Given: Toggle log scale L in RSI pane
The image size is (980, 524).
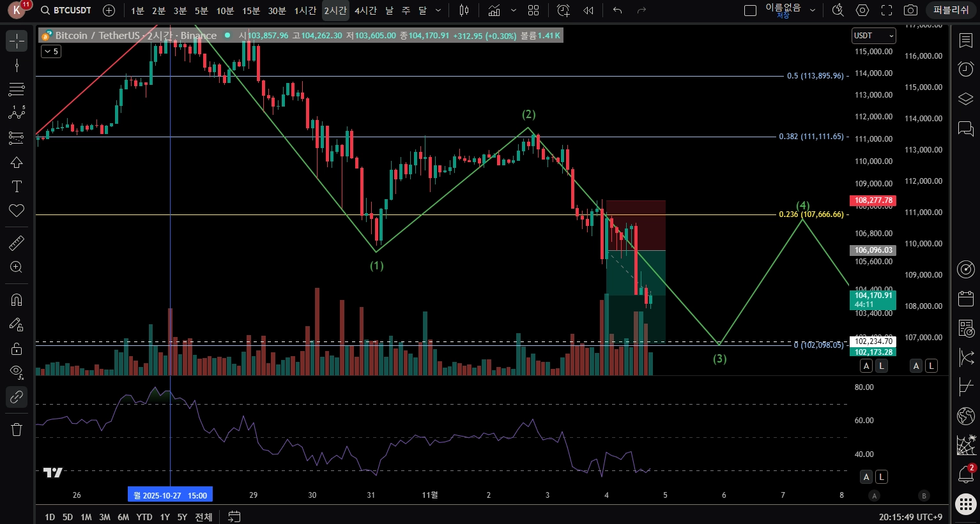Looking at the screenshot, I should coord(882,477).
